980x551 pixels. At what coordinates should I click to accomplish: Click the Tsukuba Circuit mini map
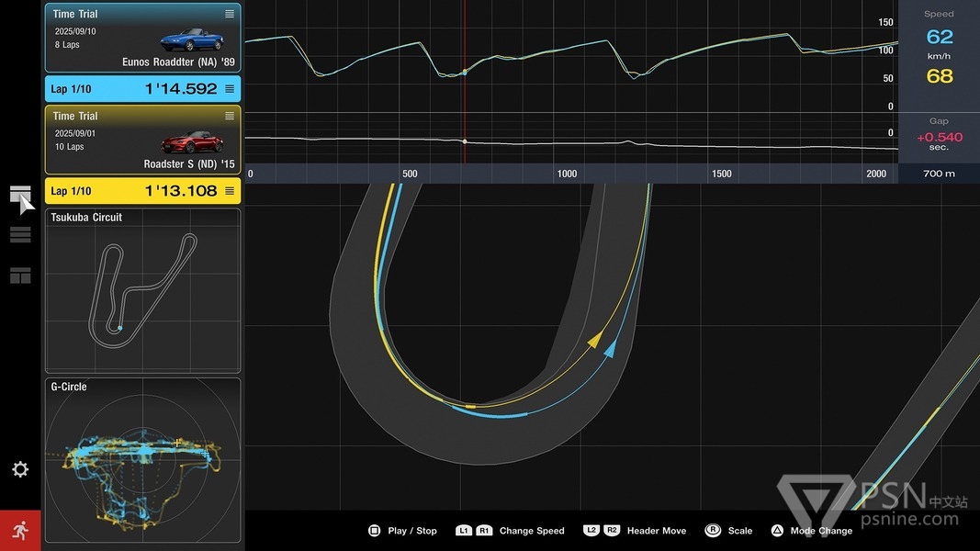(143, 291)
